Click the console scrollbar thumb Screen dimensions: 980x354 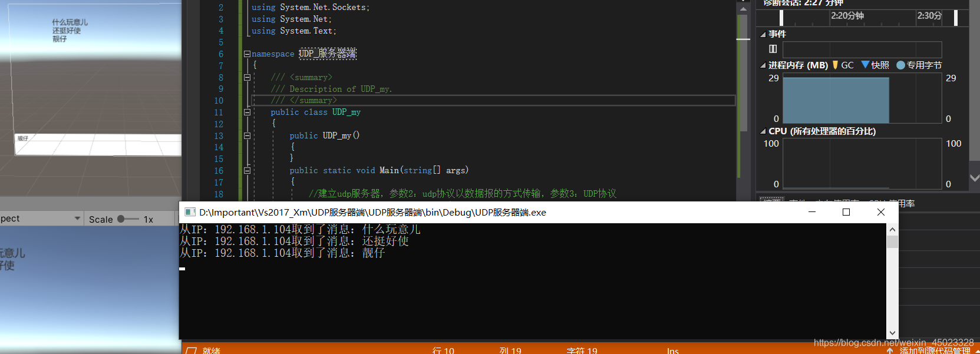pyautogui.click(x=892, y=242)
